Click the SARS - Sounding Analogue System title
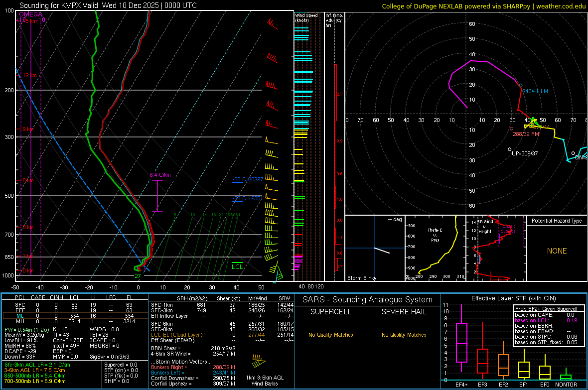The image size is (588, 390). (367, 300)
